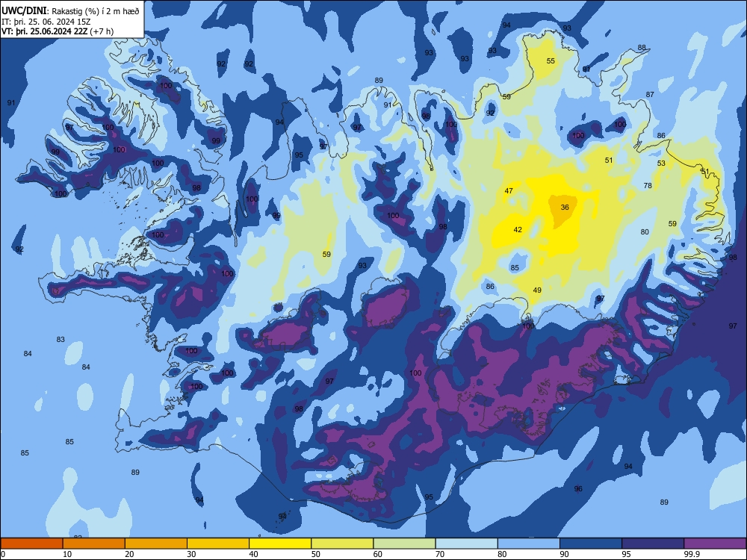
Task: Select the 90–95% medium blue legend swatch
Action: tap(591, 544)
